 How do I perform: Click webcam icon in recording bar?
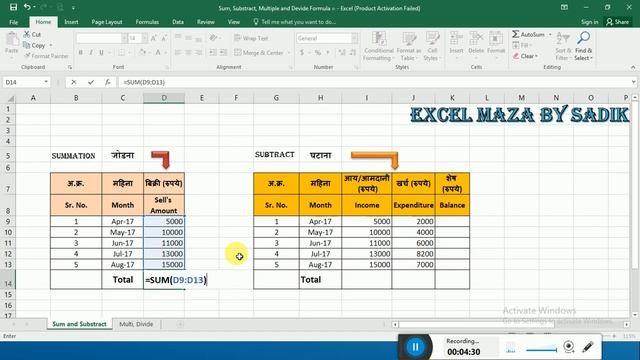point(569,347)
